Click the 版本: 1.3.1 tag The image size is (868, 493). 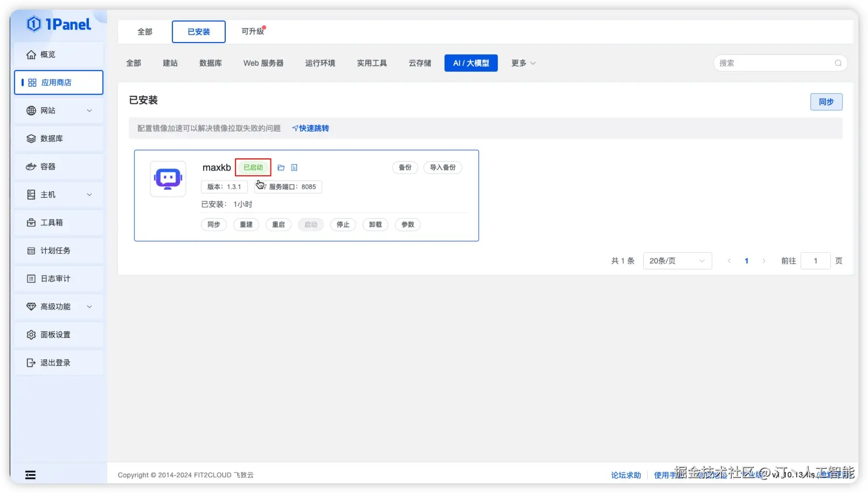point(224,187)
